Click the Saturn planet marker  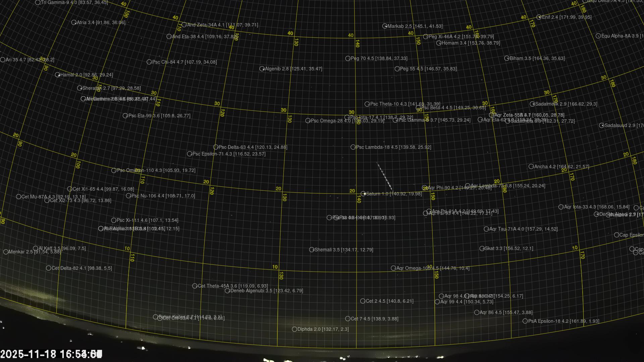pos(363,194)
